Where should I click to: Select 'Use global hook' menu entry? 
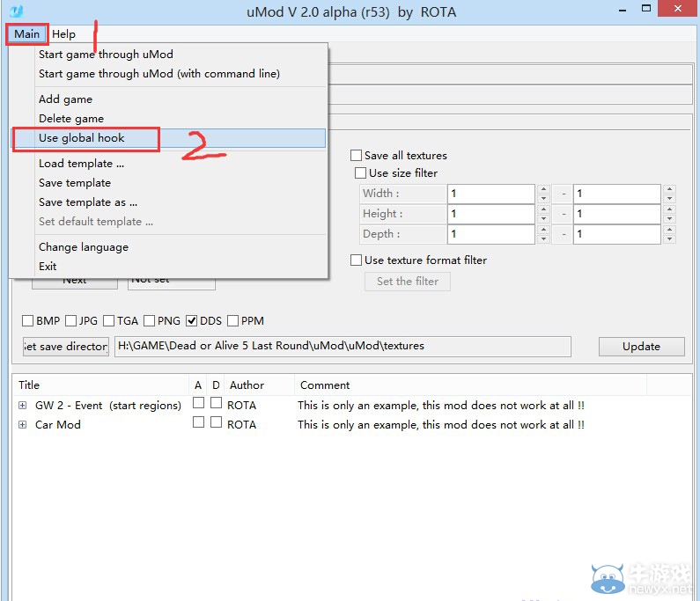click(82, 138)
